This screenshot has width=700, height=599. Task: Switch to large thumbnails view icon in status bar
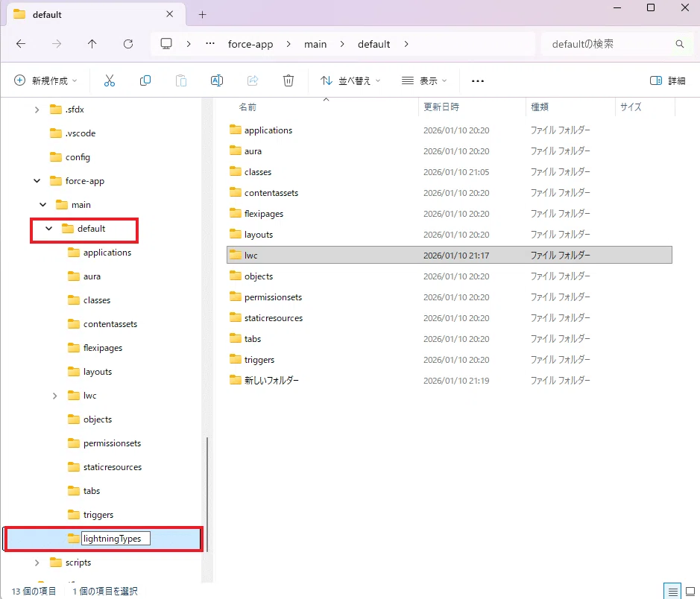click(690, 592)
